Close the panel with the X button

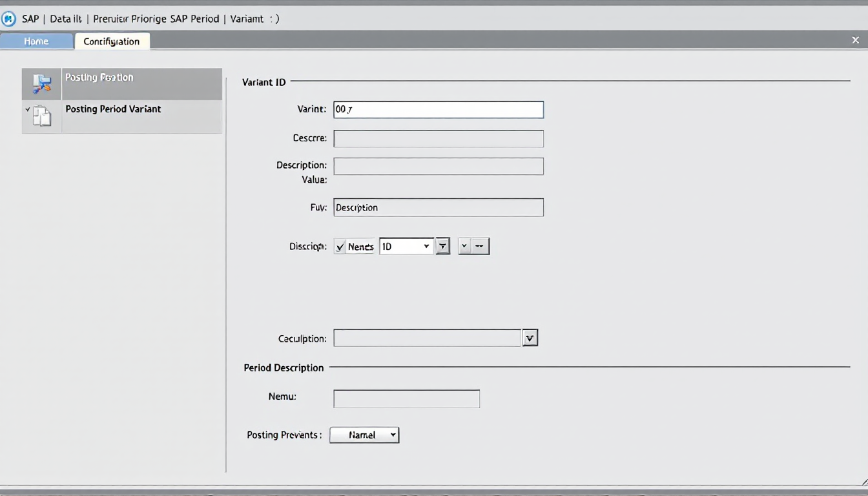856,40
